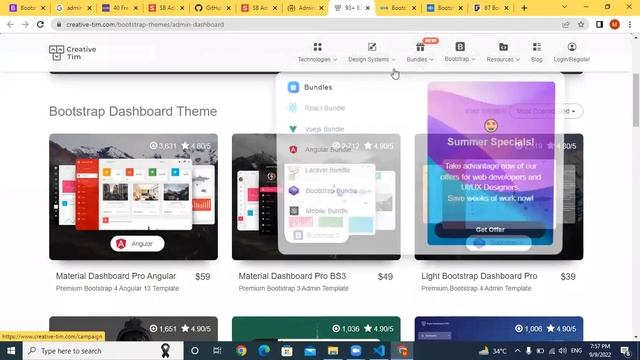Image resolution: width=640 pixels, height=360 pixels.
Task: Expand Technologies dropdown label
Action: pos(317,60)
